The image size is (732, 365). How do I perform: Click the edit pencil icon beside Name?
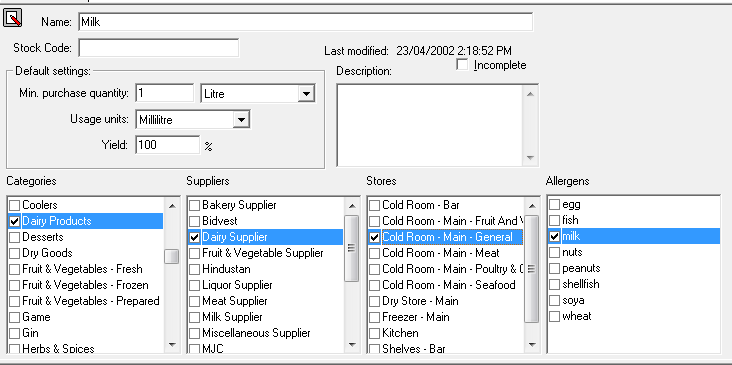[x=13, y=19]
